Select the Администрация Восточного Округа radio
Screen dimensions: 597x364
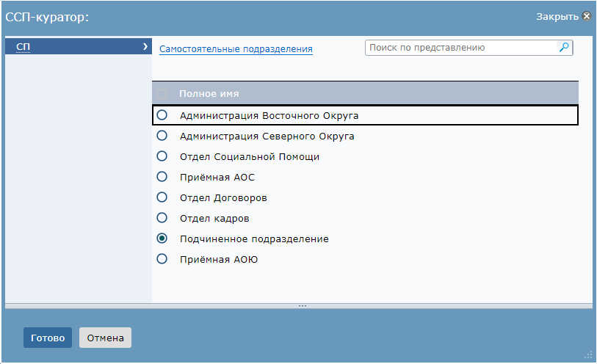pyautogui.click(x=162, y=115)
